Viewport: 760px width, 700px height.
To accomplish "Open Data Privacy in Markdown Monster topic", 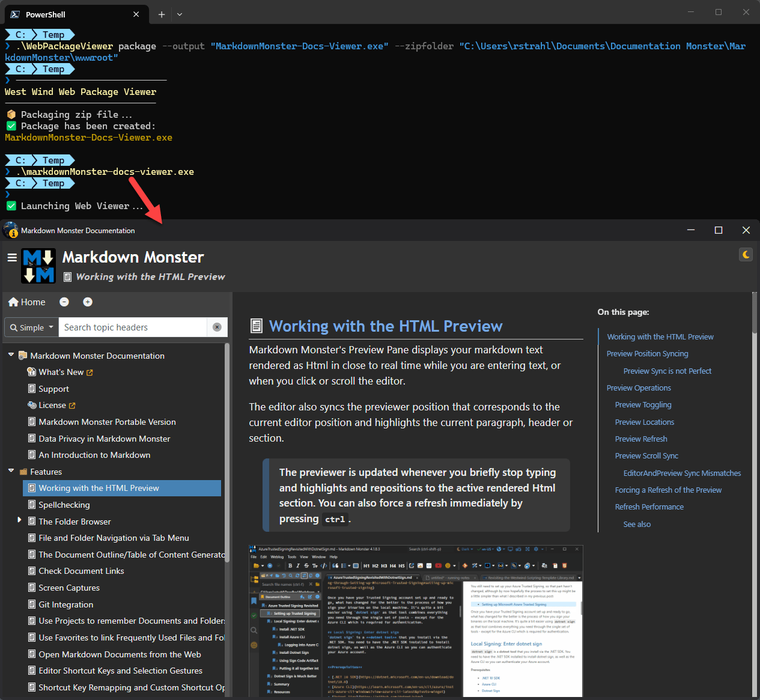I will point(105,439).
